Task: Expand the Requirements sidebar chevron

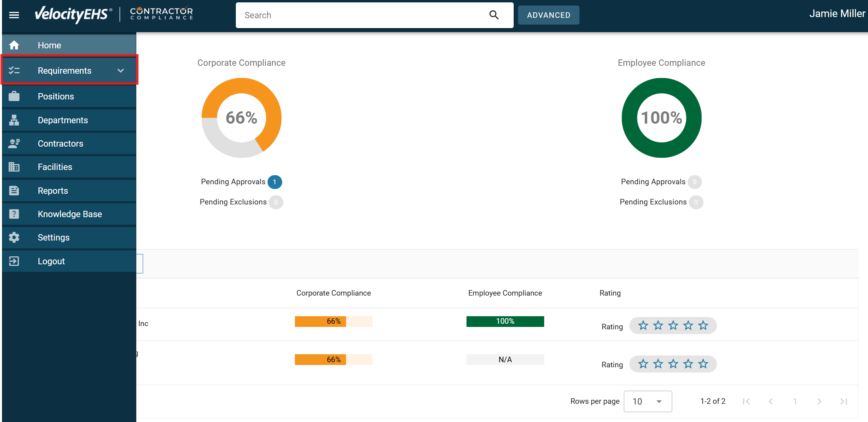Action: pyautogui.click(x=120, y=71)
